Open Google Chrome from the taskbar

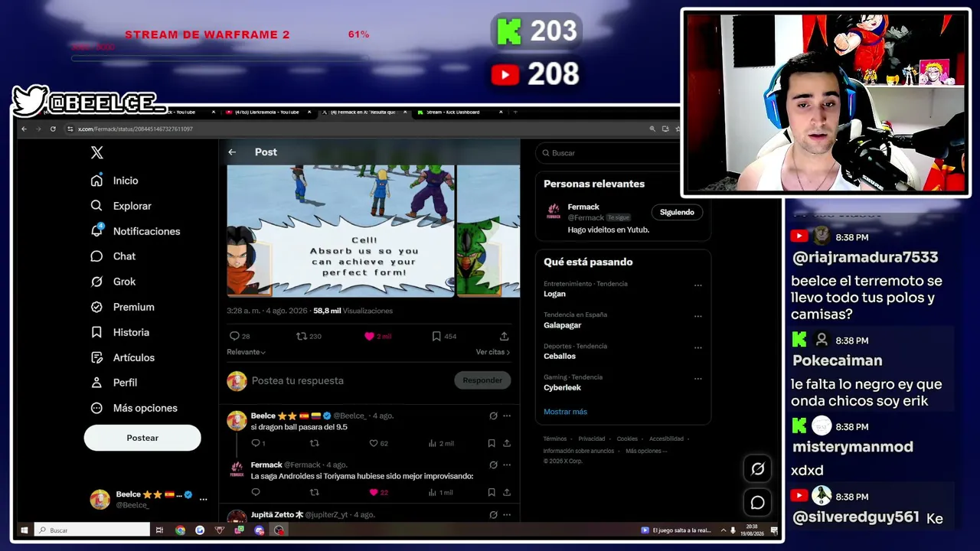click(180, 530)
